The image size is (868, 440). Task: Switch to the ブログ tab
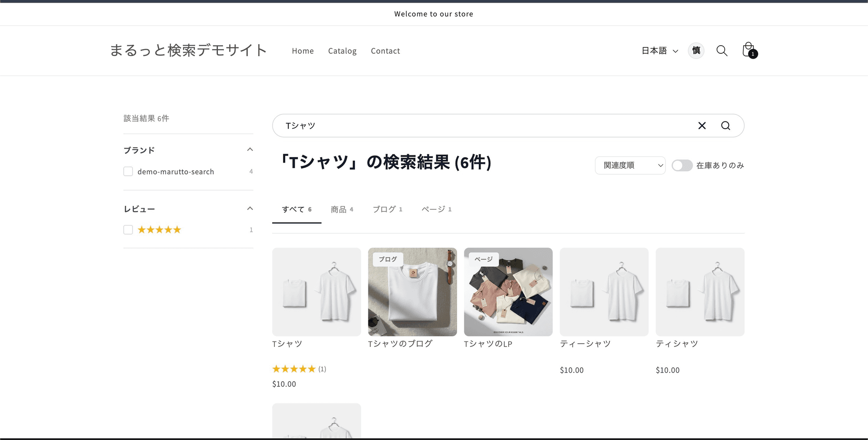[x=387, y=209]
